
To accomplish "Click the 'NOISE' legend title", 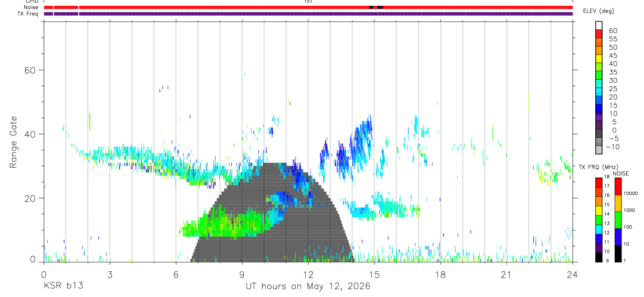I will point(620,173).
